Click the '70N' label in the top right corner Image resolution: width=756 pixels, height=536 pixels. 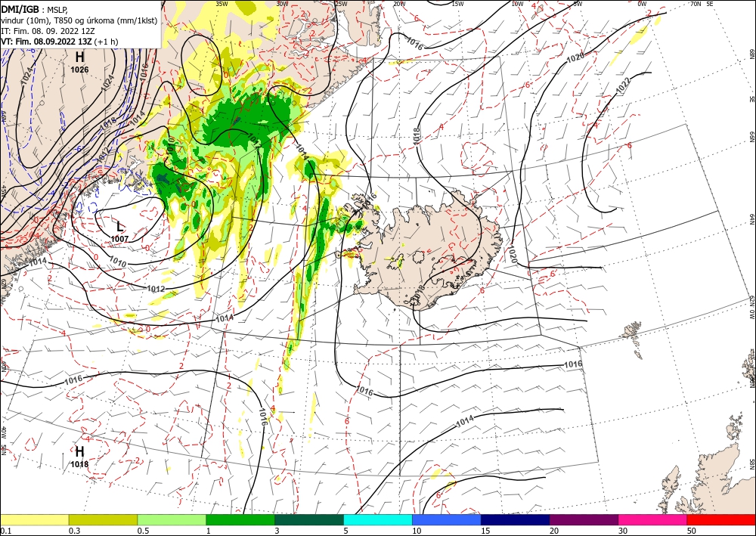[696, 4]
